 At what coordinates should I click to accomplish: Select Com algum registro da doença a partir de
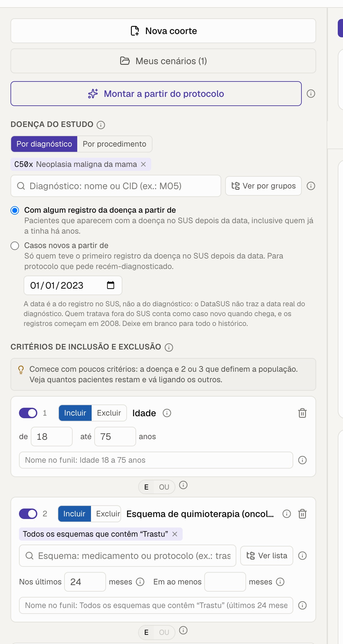[x=15, y=210]
